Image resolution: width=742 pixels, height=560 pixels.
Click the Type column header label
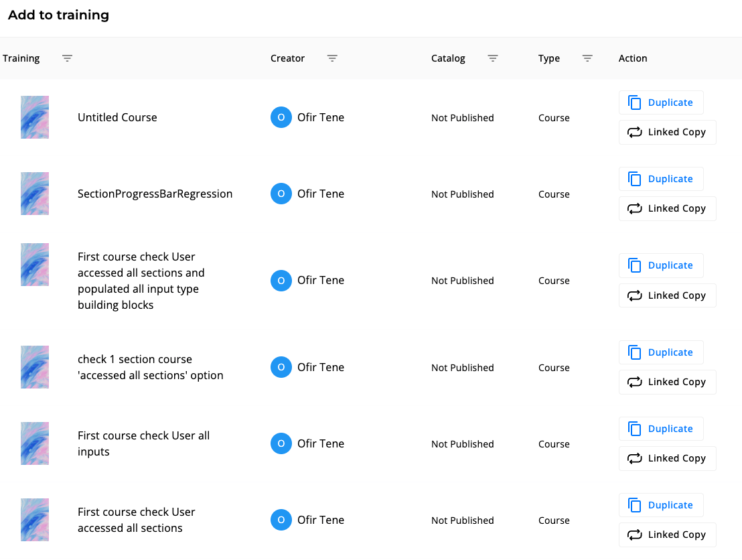pyautogui.click(x=549, y=58)
